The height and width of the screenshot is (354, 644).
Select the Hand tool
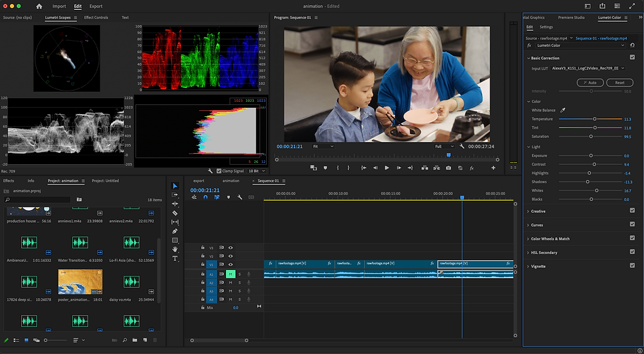(x=175, y=250)
